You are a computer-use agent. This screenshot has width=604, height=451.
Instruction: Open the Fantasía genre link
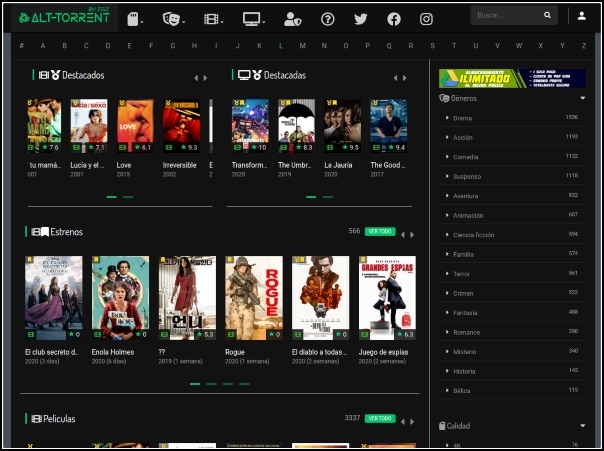[x=465, y=312]
